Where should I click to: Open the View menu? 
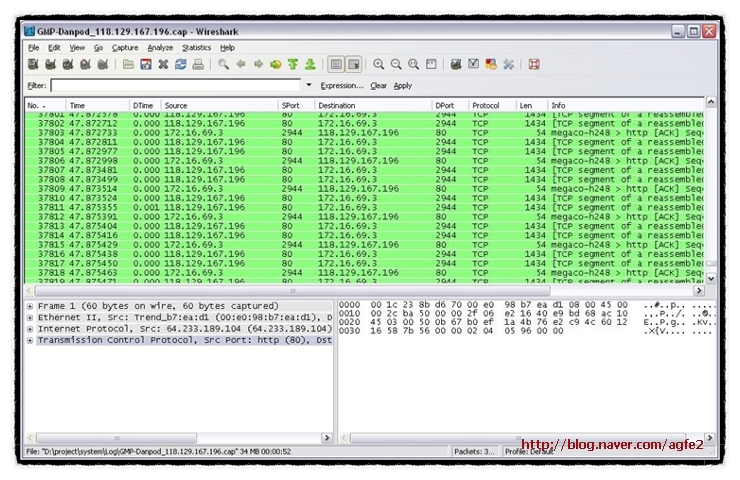pyautogui.click(x=77, y=48)
